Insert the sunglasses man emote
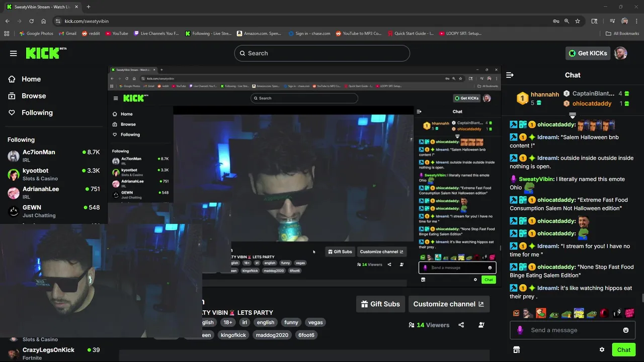644x362 pixels. 528,313
